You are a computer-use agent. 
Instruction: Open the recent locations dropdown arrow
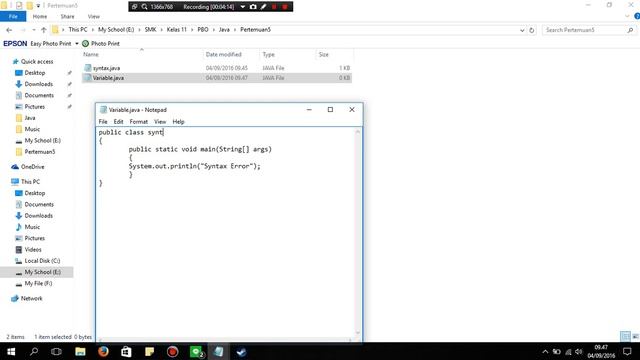(x=34, y=30)
